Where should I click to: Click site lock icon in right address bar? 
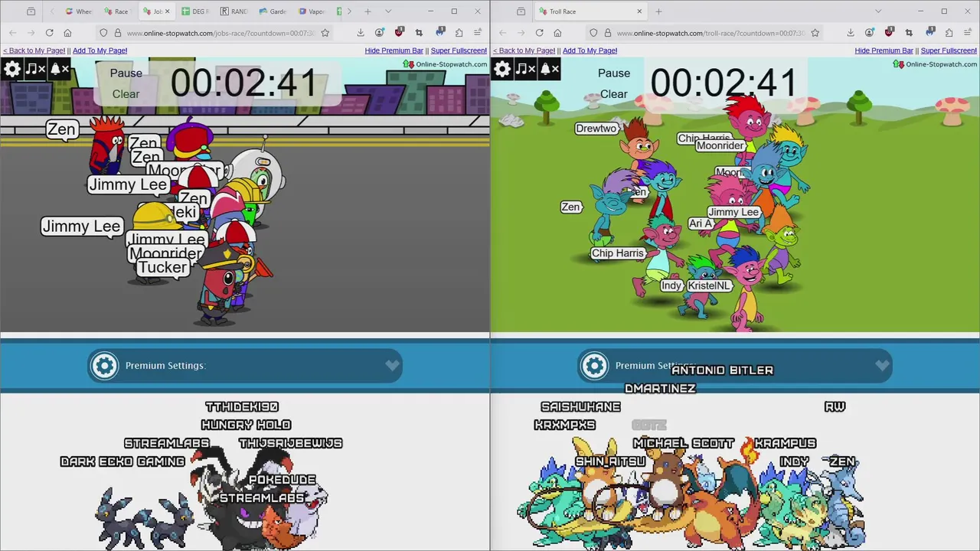pyautogui.click(x=608, y=33)
